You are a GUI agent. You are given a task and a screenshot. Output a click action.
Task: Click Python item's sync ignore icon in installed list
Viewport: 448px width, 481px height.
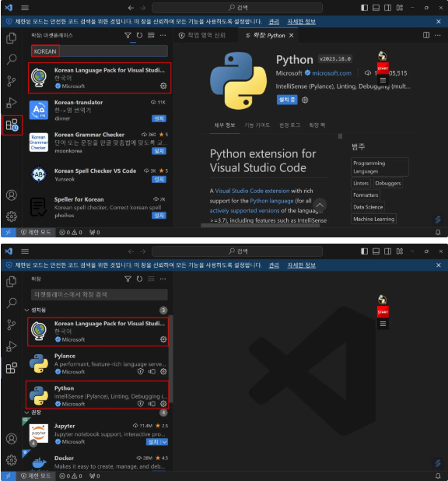coord(152,404)
